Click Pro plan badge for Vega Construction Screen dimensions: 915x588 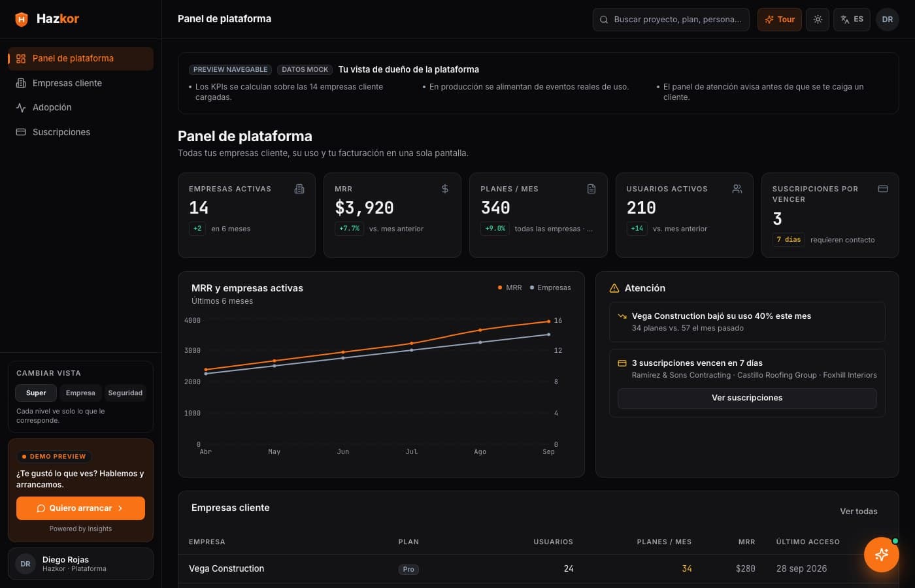(x=408, y=570)
